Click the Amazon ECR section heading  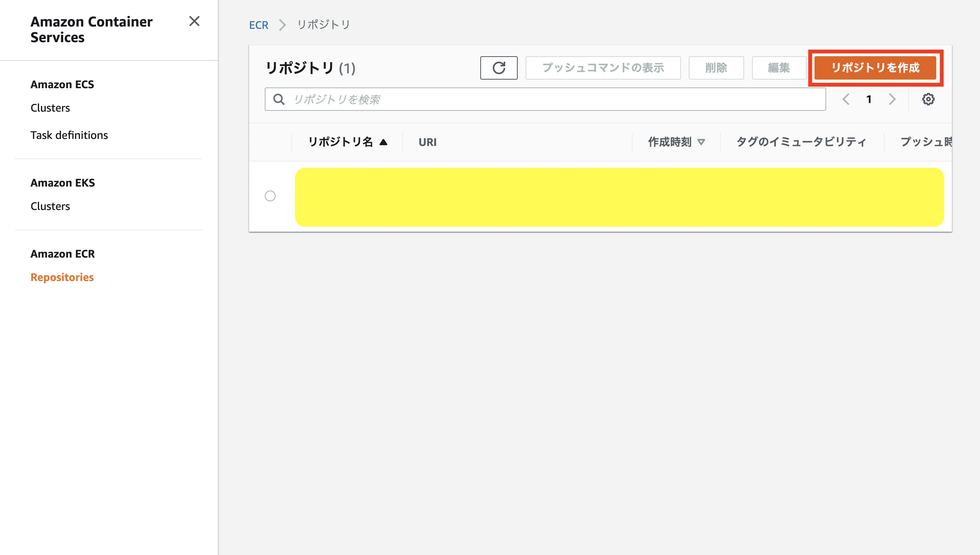pyautogui.click(x=63, y=254)
